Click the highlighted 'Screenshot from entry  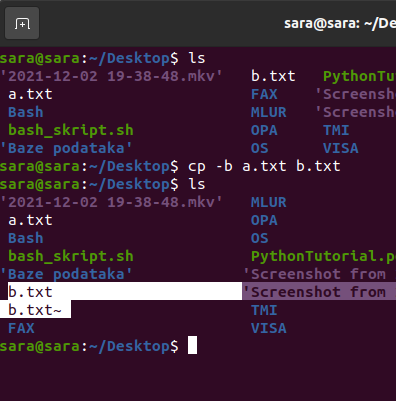click(319, 292)
